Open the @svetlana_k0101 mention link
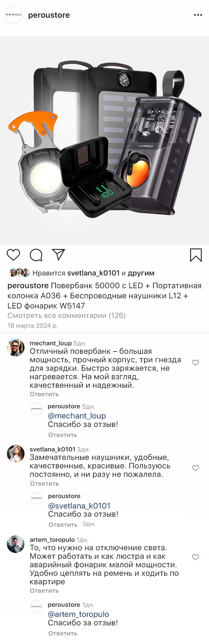Viewport: 209px width, 644px height. pos(79,506)
